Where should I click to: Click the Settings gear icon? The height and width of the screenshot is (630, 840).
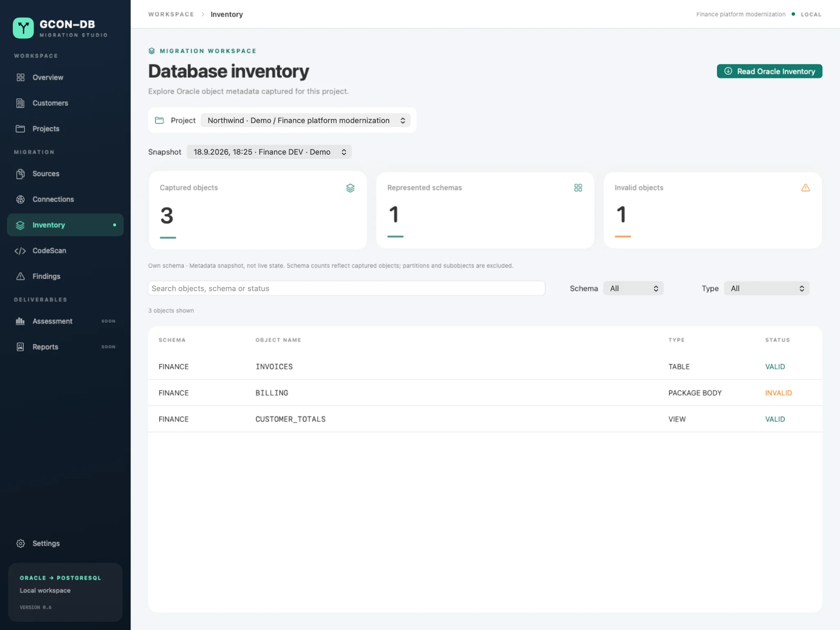(x=21, y=543)
